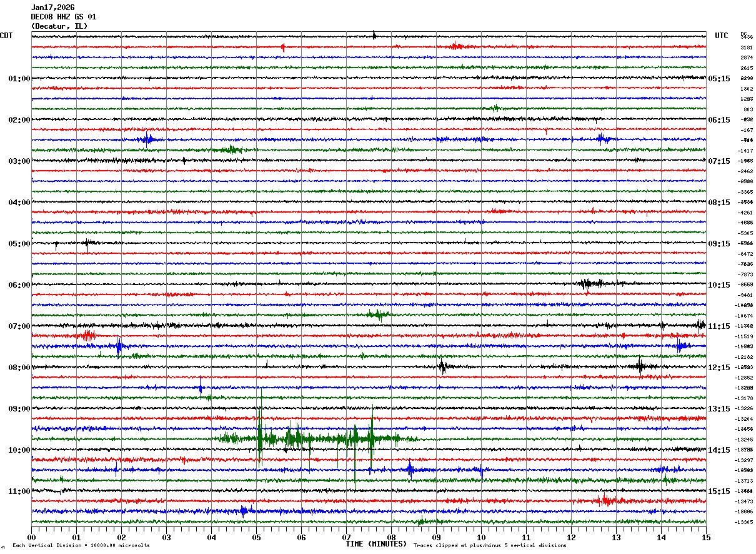The image size is (756, 554).
Task: Click the 07:15 UTC time label
Action: (x=719, y=161)
